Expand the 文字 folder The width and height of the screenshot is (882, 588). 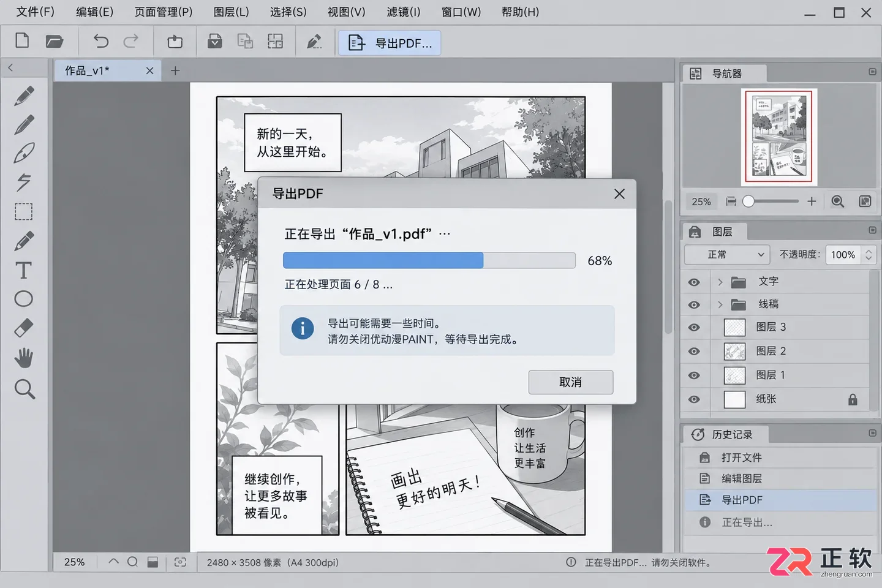click(720, 282)
